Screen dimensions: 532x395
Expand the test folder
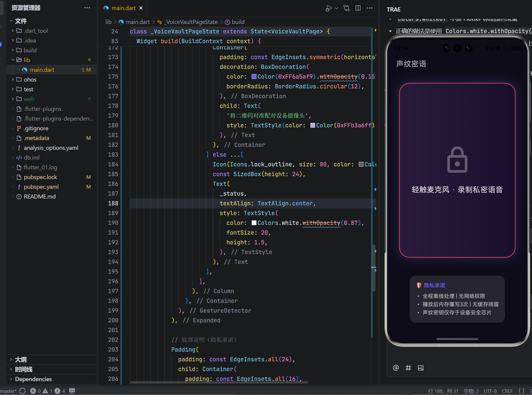[x=13, y=89]
